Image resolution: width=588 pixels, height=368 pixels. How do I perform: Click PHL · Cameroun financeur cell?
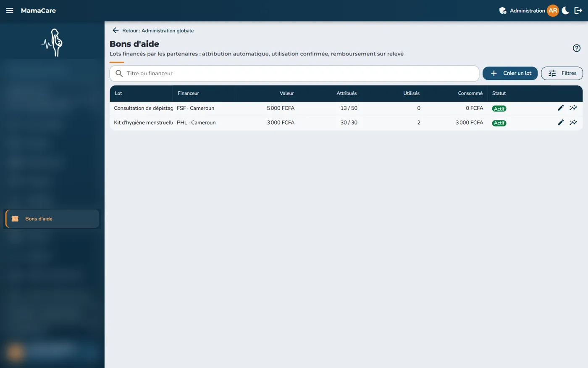coord(196,122)
